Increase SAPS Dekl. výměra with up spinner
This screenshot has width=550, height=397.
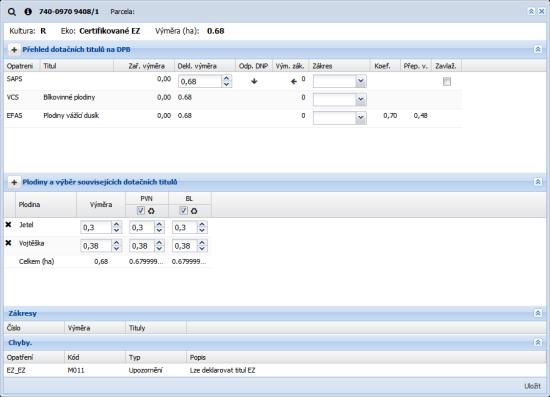pos(227,79)
